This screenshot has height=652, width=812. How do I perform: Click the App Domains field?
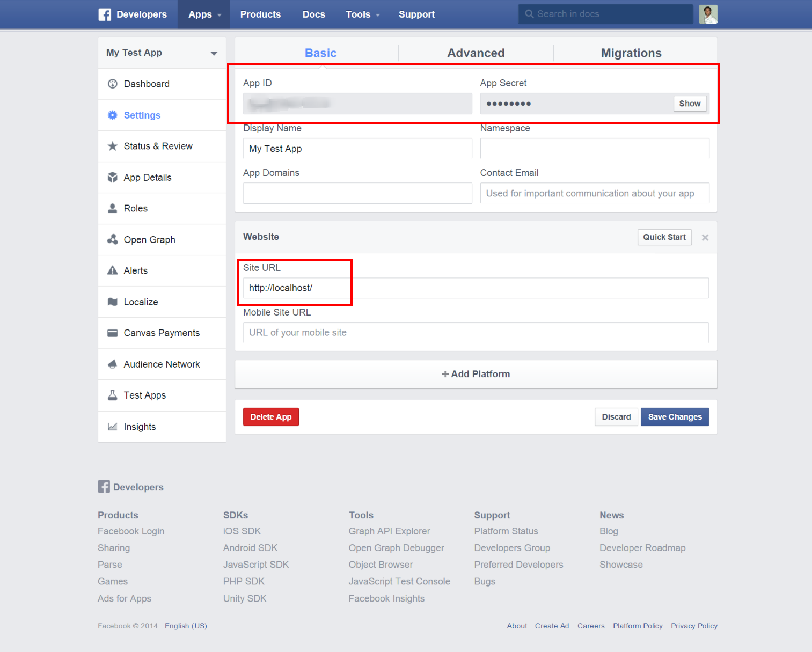pyautogui.click(x=357, y=193)
